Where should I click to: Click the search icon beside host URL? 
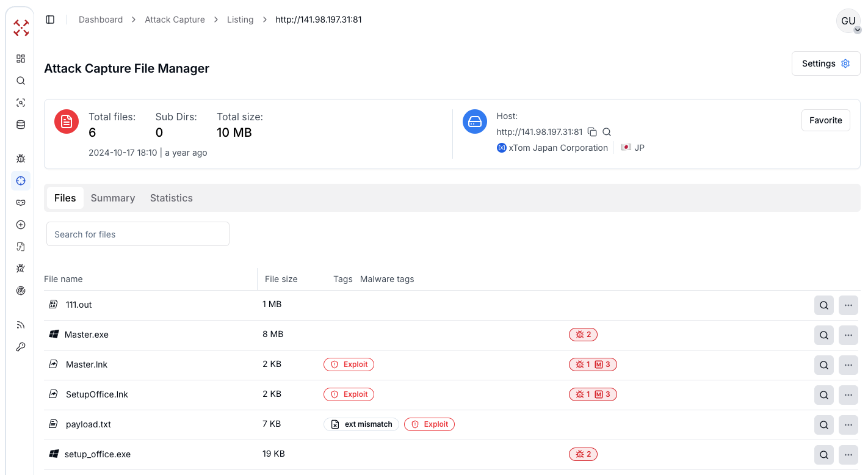(x=607, y=132)
